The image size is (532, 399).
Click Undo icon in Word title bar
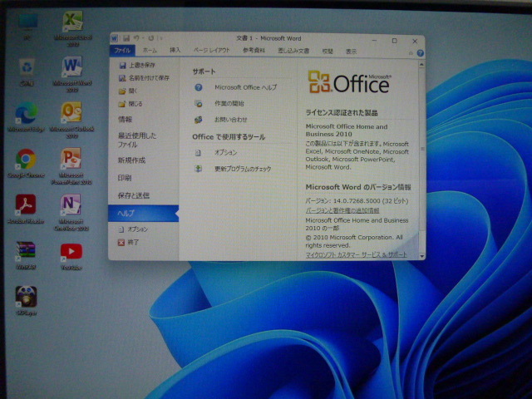(x=136, y=38)
